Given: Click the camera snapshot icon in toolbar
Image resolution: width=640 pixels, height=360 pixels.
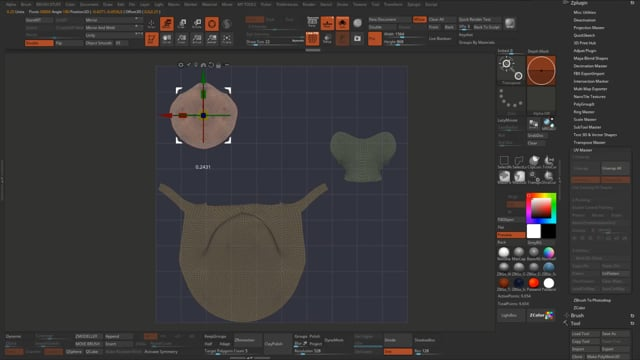Looking at the screenshot, I should [x=358, y=39].
